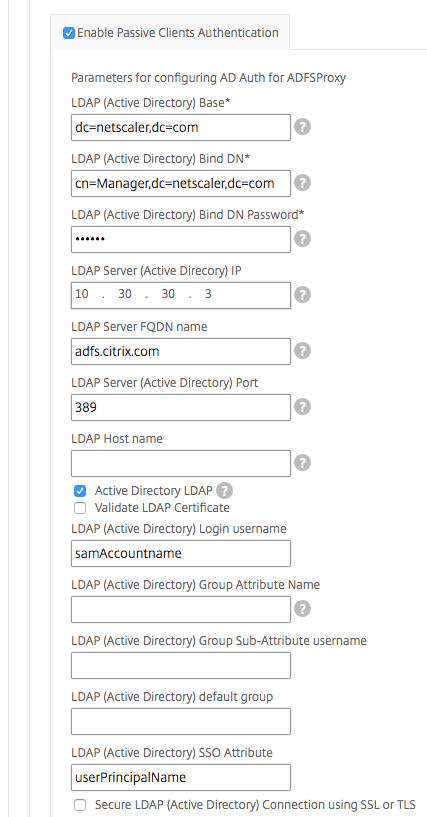Image resolution: width=427 pixels, height=817 pixels.
Task: Show help for LDAP Server IP
Action: coord(303,295)
